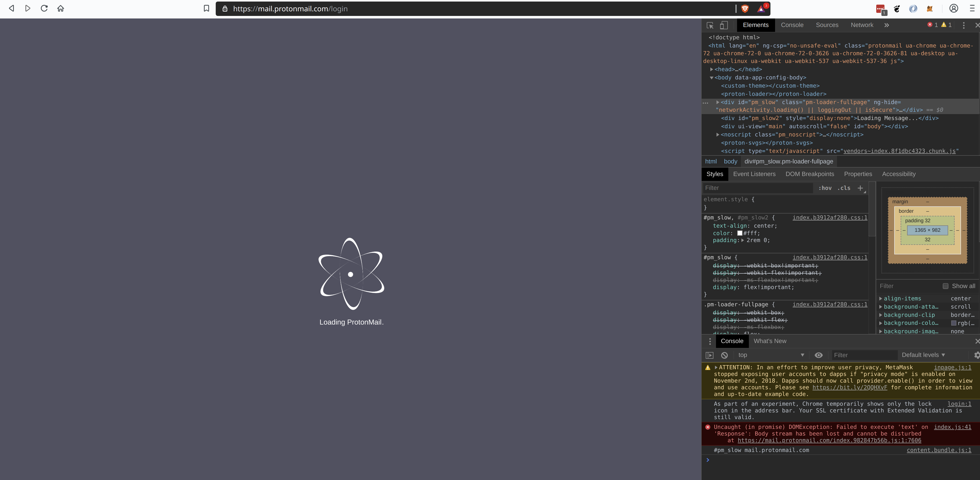Open DevTools customize menu
This screenshot has width=980, height=480.
tap(964, 25)
